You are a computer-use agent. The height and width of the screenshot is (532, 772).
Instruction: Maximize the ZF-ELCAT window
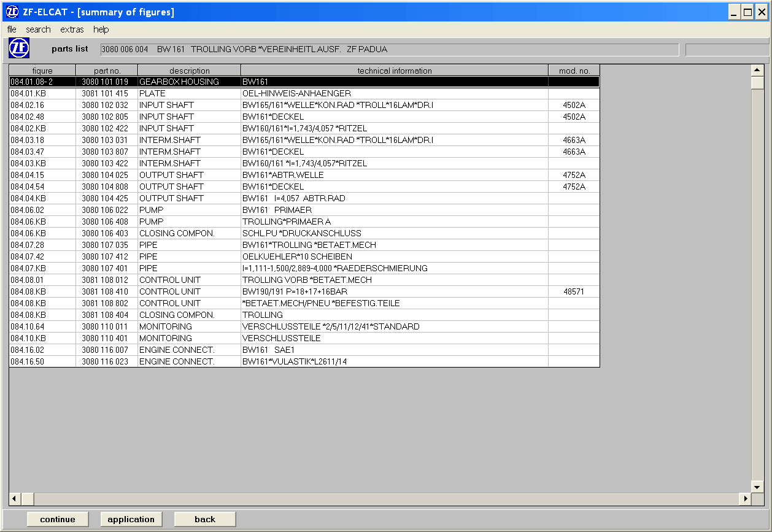(x=747, y=12)
